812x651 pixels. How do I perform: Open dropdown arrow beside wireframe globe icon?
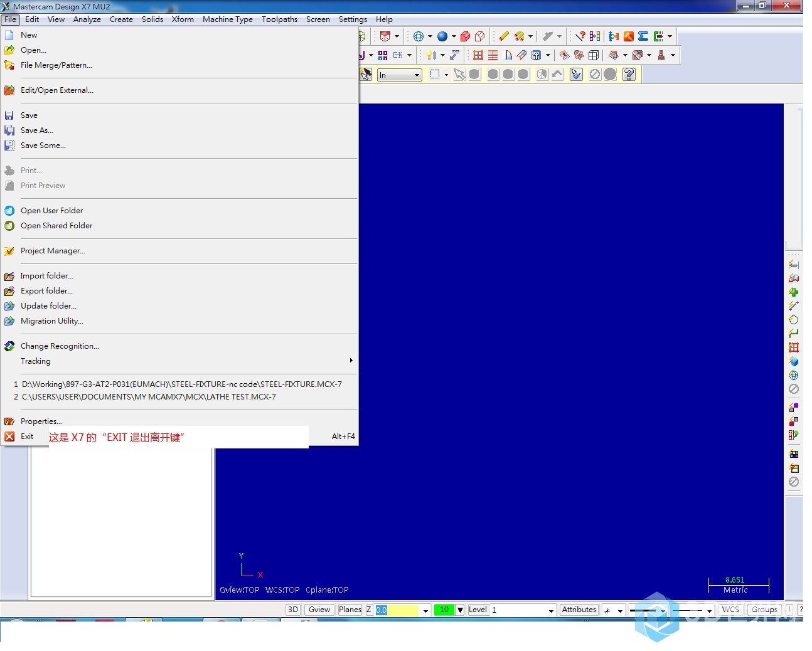(x=430, y=36)
